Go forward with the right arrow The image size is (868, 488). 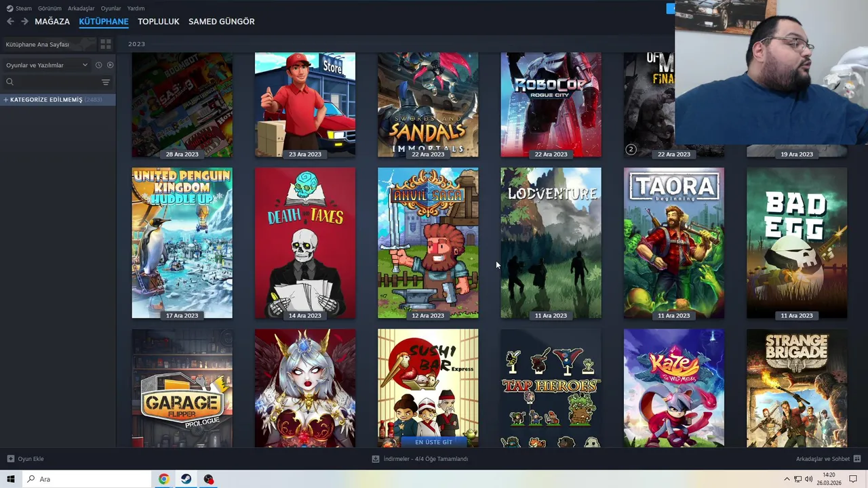click(24, 22)
